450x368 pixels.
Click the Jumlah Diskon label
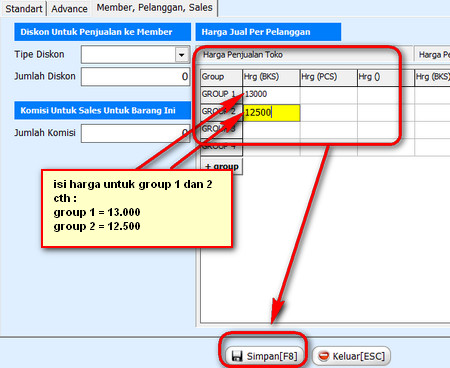(45, 76)
